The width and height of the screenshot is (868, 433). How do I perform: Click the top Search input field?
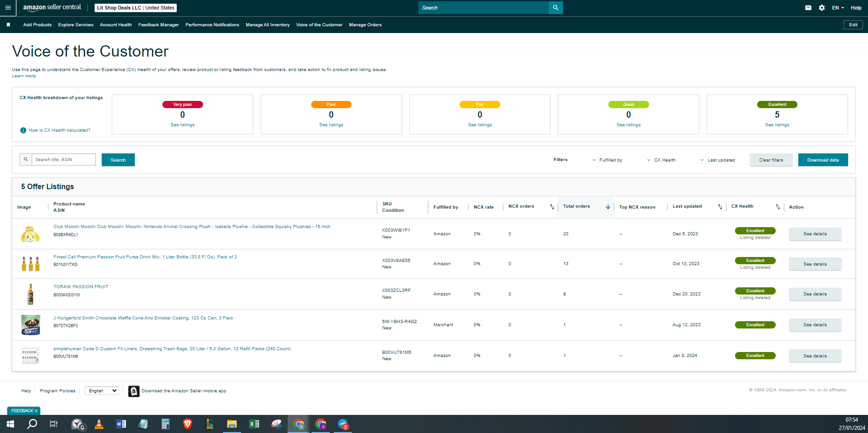point(483,8)
